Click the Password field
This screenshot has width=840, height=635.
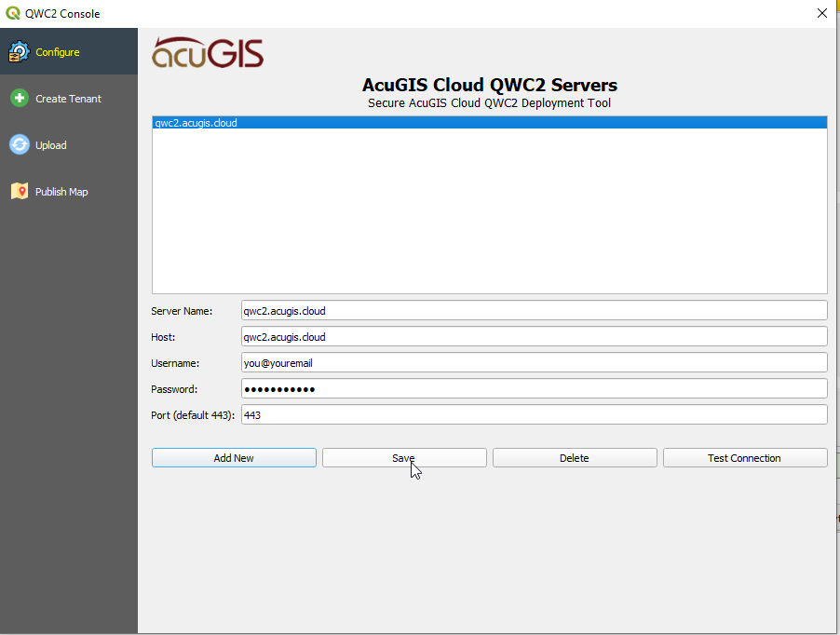tap(534, 388)
